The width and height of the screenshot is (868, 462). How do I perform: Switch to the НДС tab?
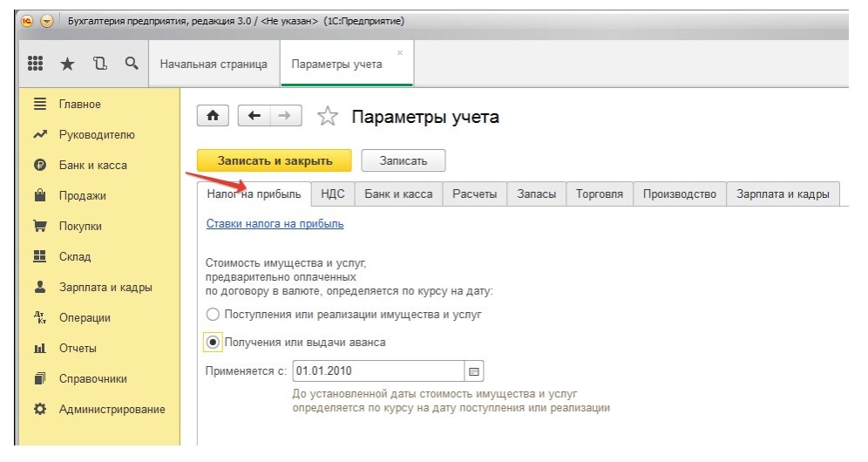333,194
